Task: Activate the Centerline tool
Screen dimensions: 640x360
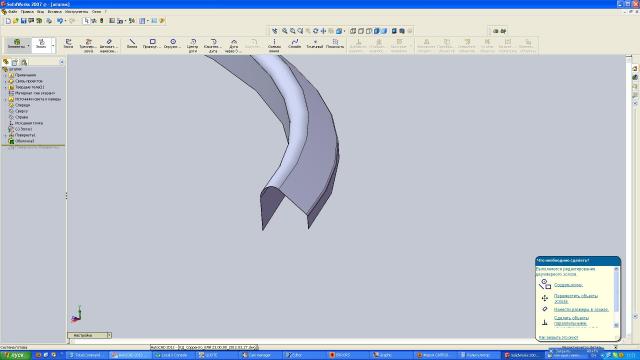Action: click(x=274, y=45)
